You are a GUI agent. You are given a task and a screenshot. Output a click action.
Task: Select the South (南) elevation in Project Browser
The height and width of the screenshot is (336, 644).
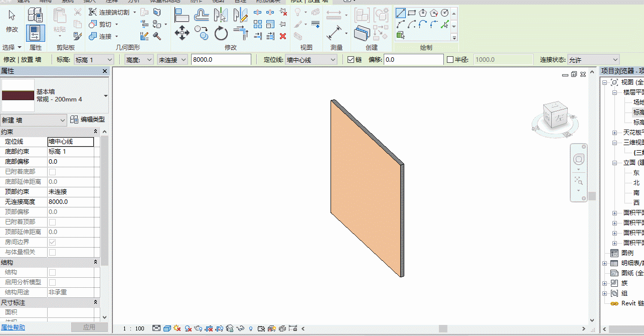(x=636, y=193)
